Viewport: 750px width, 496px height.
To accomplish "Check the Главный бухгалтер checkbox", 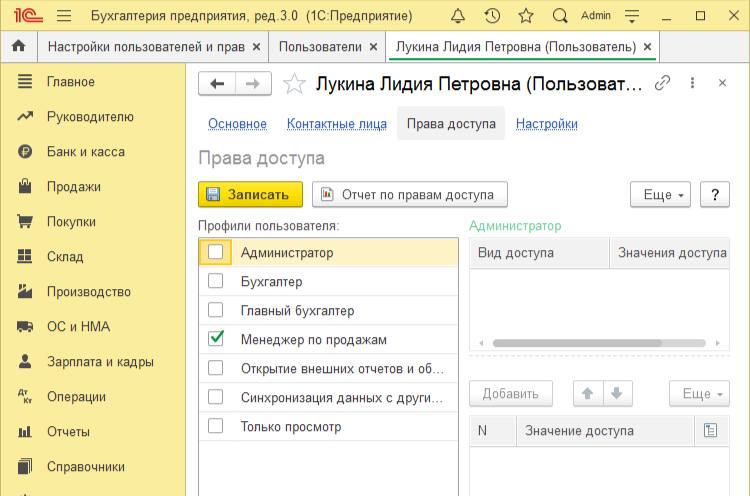I will (x=216, y=310).
